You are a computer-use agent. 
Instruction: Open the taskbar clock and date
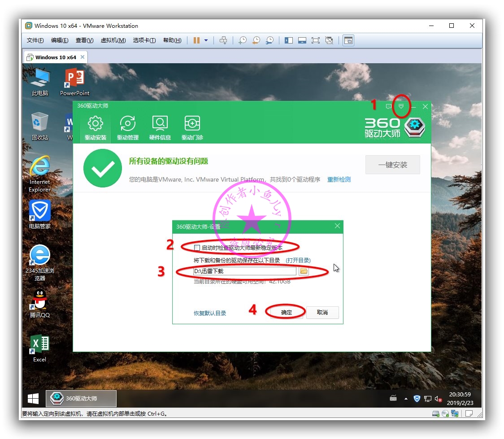coord(460,399)
